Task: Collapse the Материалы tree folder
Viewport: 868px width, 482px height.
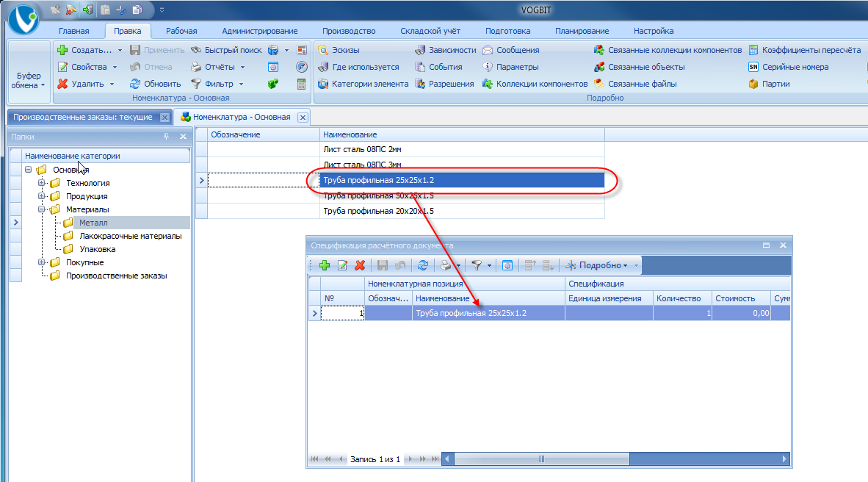Action: click(42, 209)
